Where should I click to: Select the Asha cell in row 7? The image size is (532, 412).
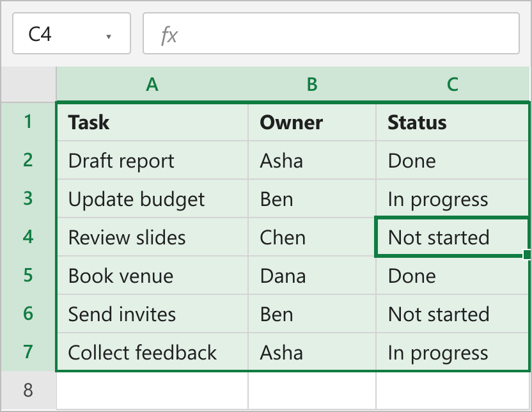click(312, 352)
